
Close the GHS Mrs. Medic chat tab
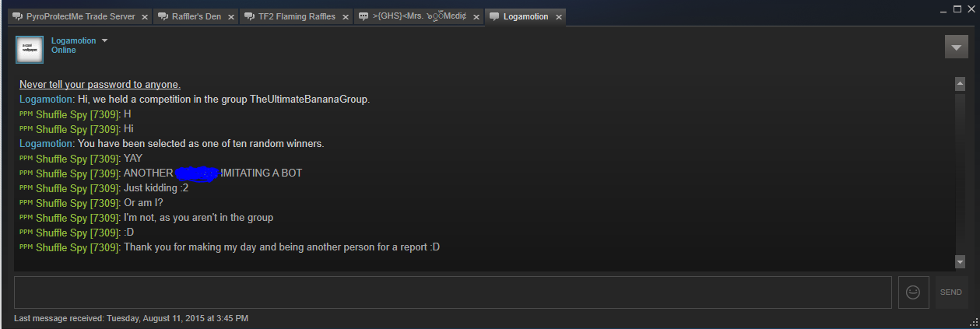point(476,16)
